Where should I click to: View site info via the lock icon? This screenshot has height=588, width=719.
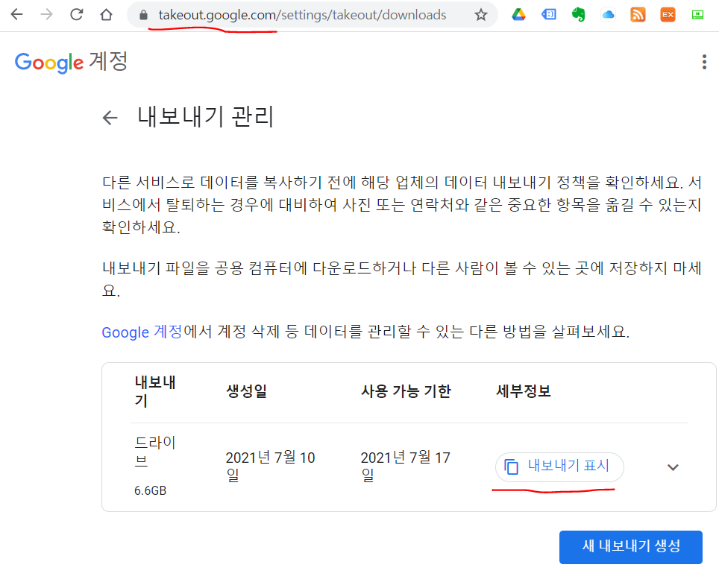coord(143,15)
